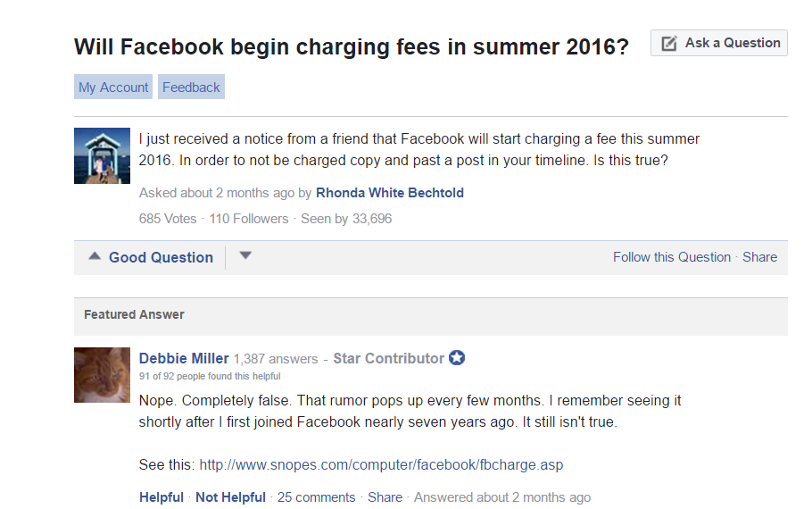Click the question title heading

[x=352, y=46]
